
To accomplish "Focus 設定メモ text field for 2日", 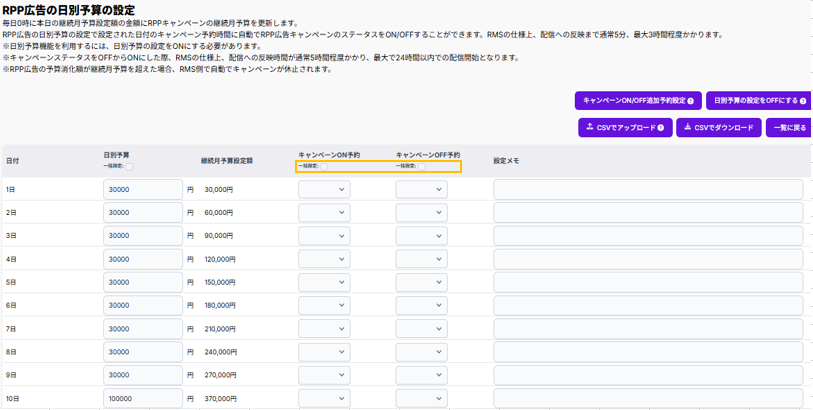I will point(648,213).
